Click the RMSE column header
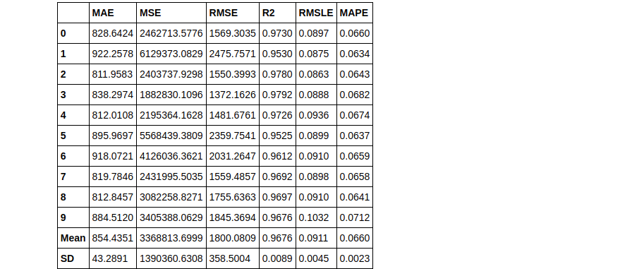 pyautogui.click(x=224, y=13)
